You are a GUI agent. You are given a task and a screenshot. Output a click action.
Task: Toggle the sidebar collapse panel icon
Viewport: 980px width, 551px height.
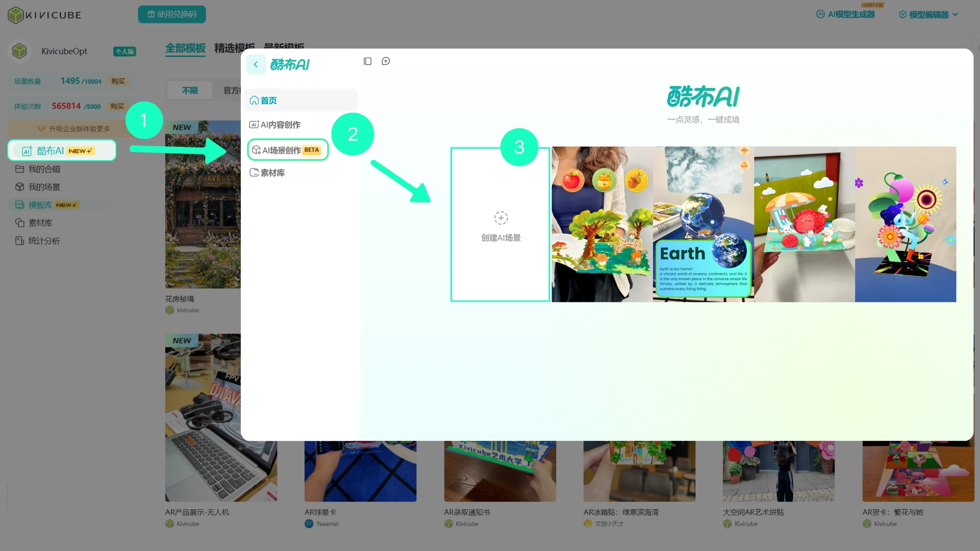pos(367,61)
